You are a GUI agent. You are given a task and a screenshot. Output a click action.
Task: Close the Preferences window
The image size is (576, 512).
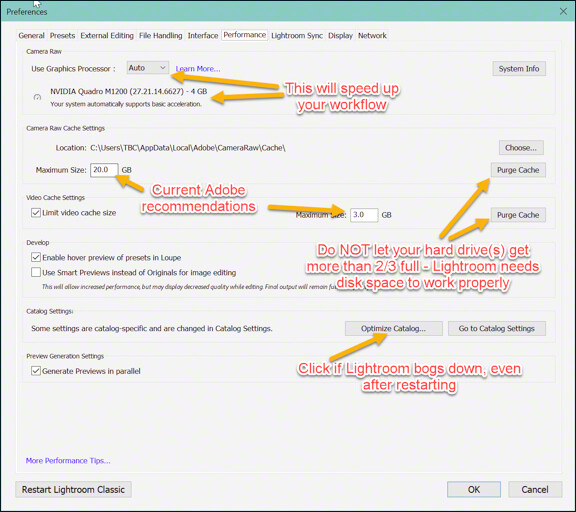[x=563, y=11]
